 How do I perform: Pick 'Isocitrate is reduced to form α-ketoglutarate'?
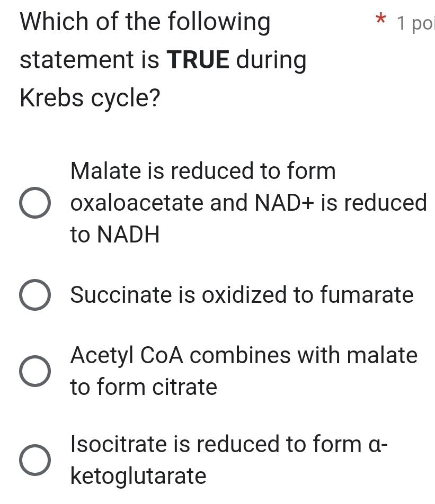click(35, 460)
